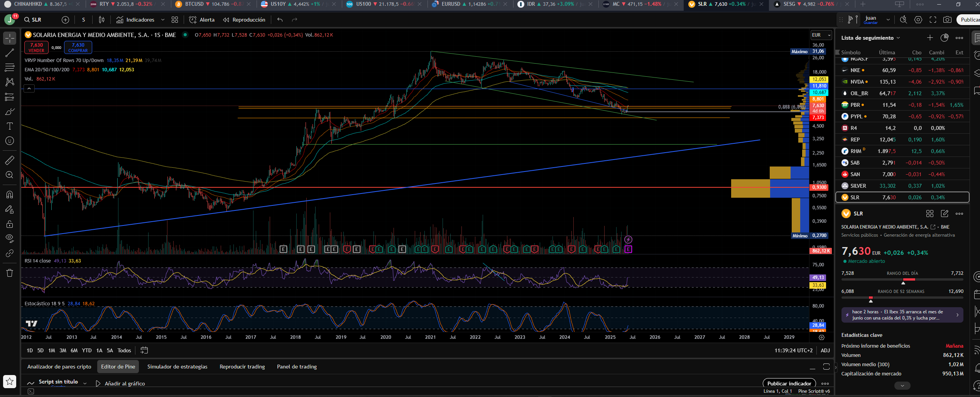Open advanced view pie icon in watchlist

click(945, 38)
